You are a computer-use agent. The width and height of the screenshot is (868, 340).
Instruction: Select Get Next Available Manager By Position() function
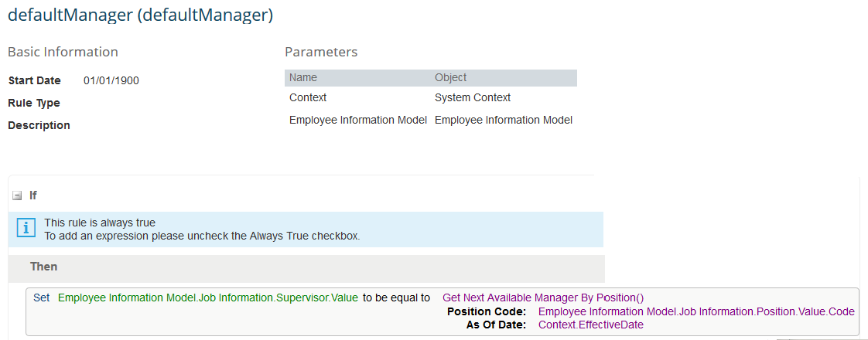click(x=543, y=297)
